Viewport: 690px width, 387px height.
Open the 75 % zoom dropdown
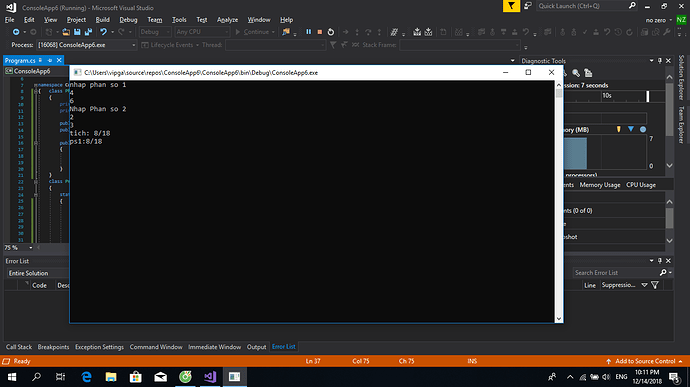coord(30,248)
